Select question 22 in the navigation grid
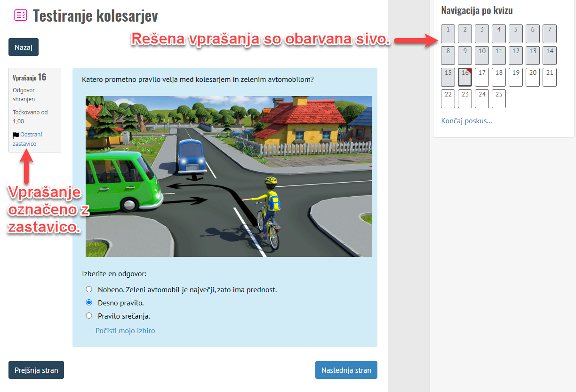Image resolution: width=576 pixels, height=392 pixels. [x=448, y=99]
